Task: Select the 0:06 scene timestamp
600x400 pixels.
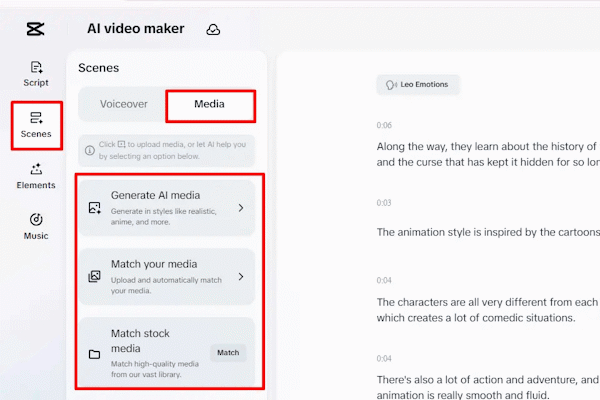Action: 384,125
